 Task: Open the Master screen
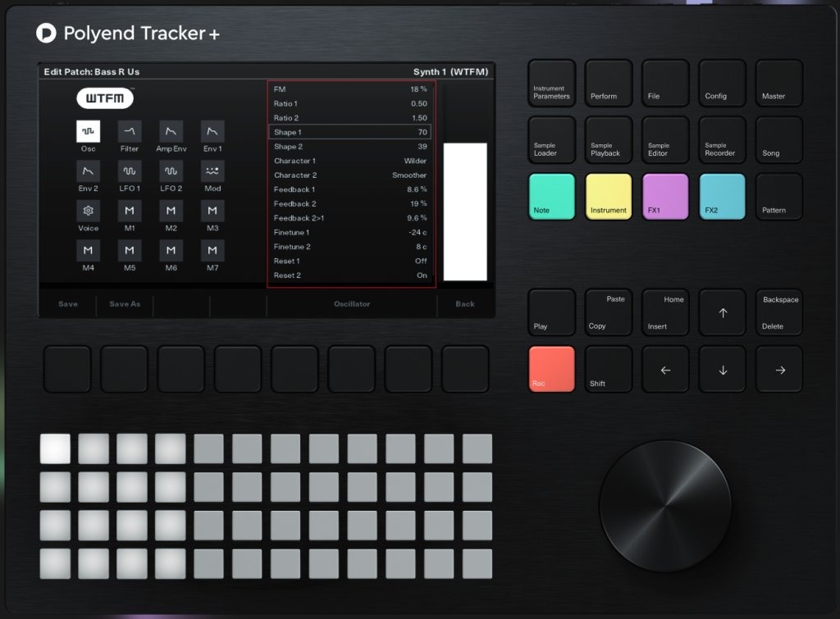point(779,83)
